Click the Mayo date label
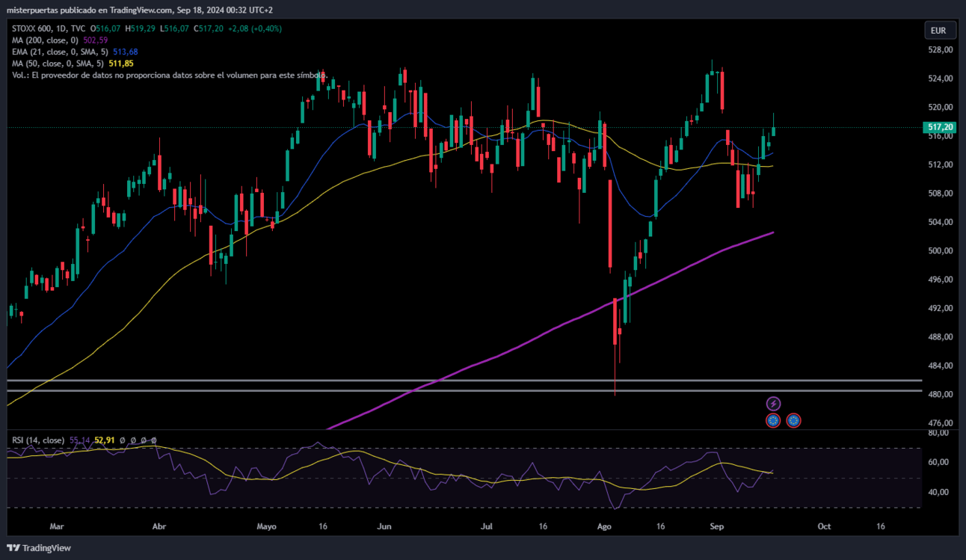966x560 pixels. click(266, 526)
